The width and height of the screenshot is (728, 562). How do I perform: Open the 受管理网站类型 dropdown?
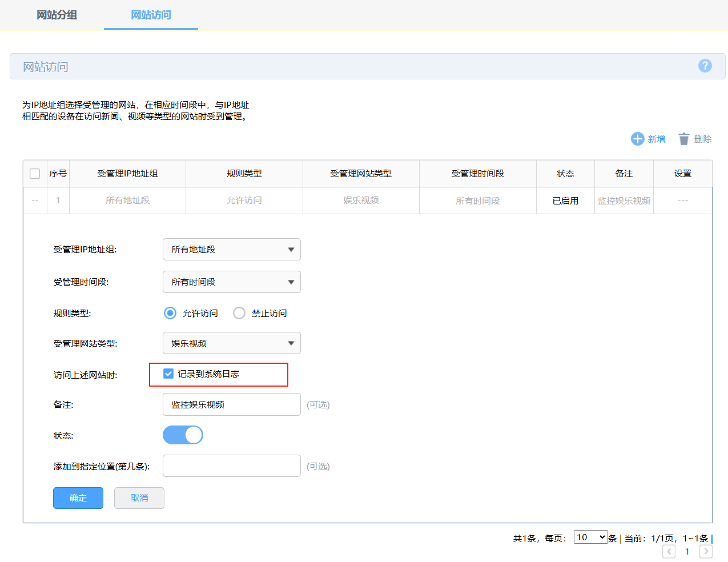tap(231, 343)
